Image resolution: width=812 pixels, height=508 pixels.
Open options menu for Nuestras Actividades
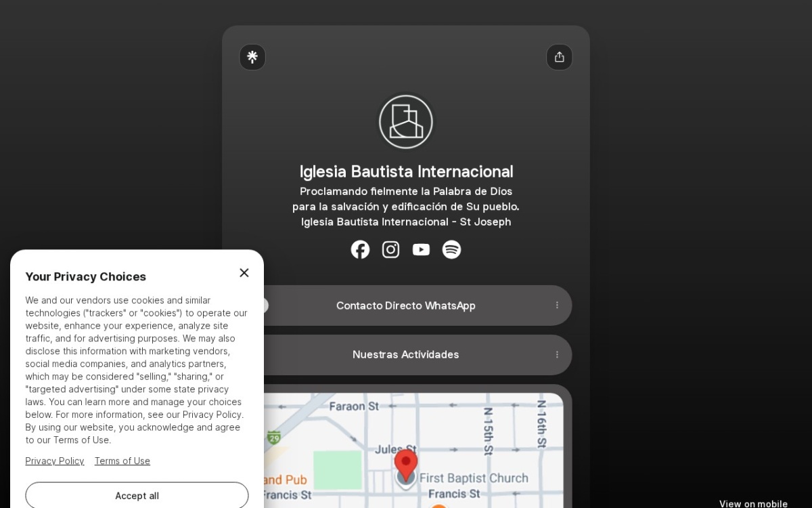coord(557,354)
